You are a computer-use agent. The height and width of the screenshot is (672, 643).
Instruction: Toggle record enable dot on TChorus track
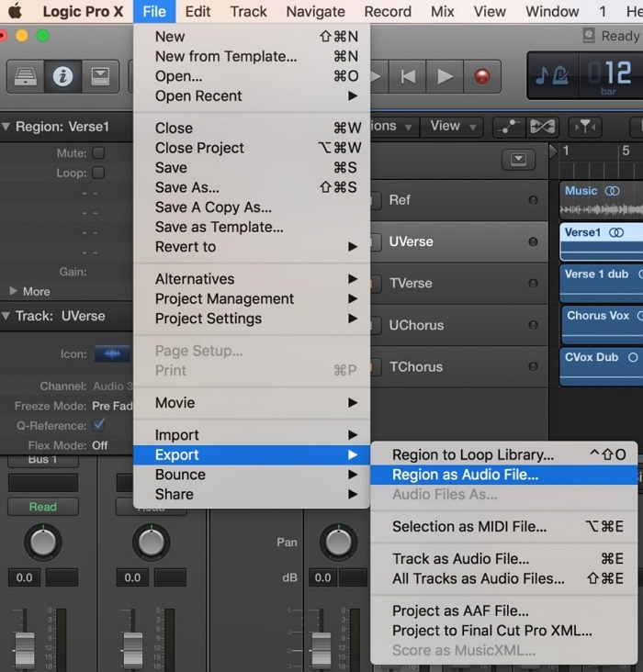coord(533,366)
